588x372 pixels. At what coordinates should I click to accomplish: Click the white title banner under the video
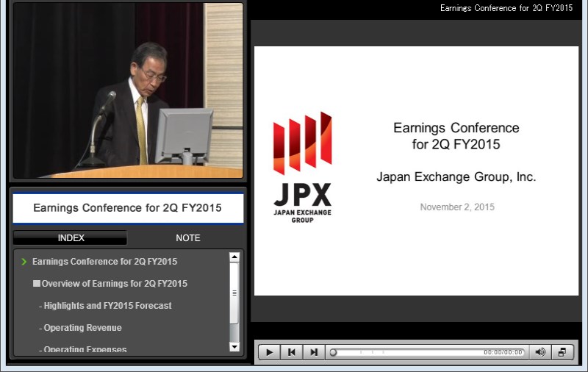tap(128, 208)
